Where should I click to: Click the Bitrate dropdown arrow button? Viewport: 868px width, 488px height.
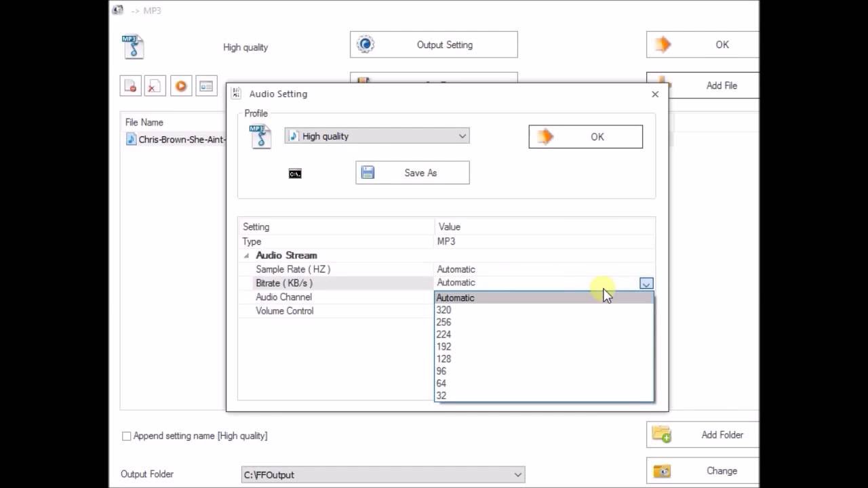point(646,283)
